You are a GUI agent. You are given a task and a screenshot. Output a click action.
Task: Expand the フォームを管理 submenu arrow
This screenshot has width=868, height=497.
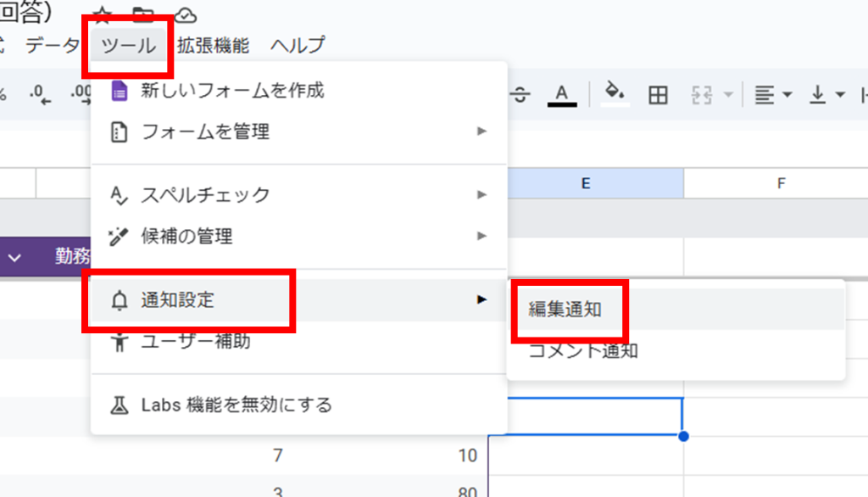point(481,131)
